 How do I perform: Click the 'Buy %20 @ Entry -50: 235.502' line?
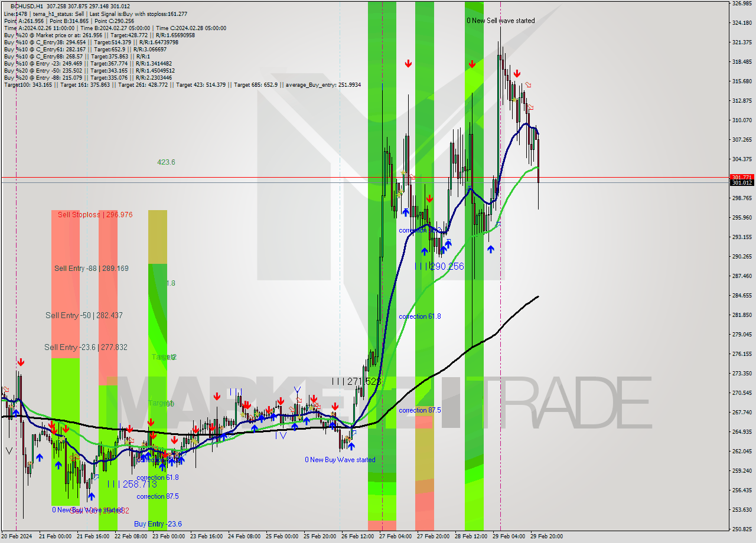tap(89, 70)
